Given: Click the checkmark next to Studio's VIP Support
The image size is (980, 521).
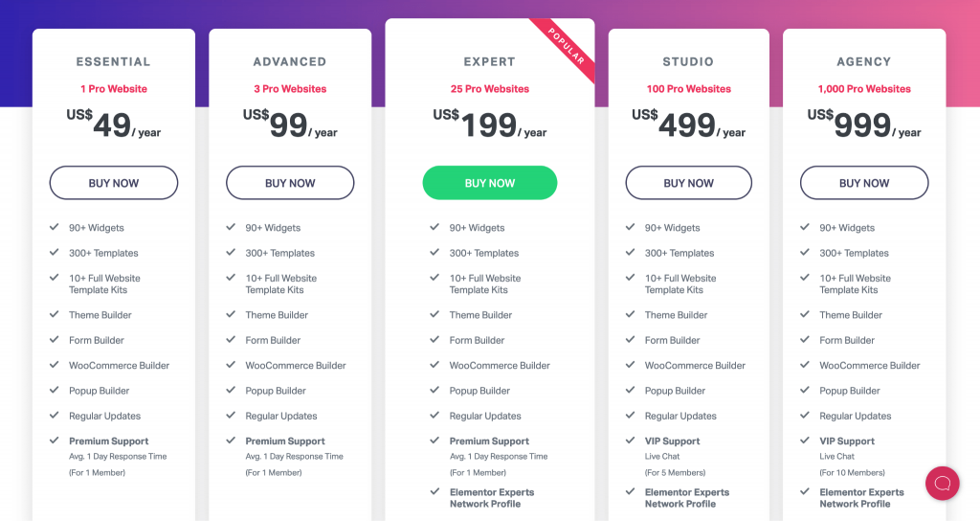Looking at the screenshot, I should click(x=630, y=441).
